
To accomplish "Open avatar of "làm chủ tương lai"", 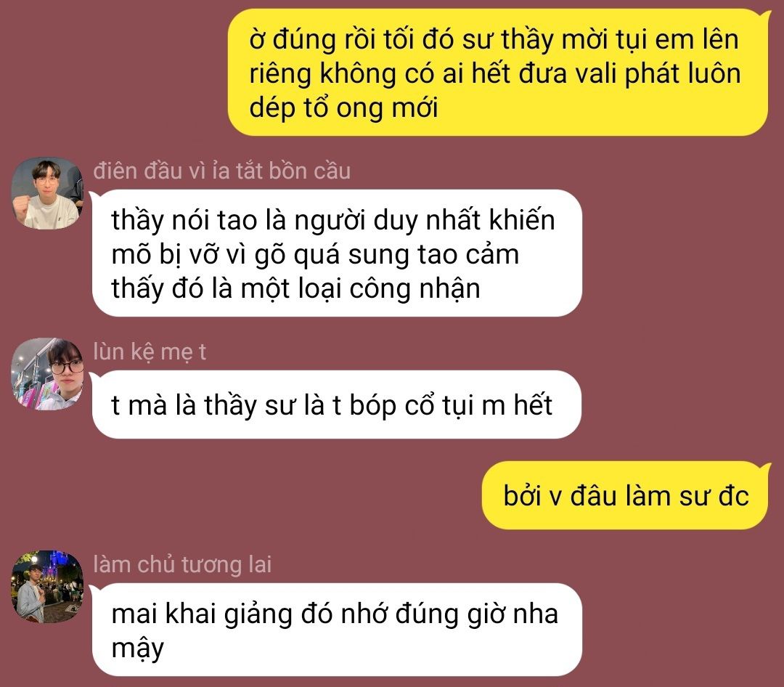I will pos(47,587).
